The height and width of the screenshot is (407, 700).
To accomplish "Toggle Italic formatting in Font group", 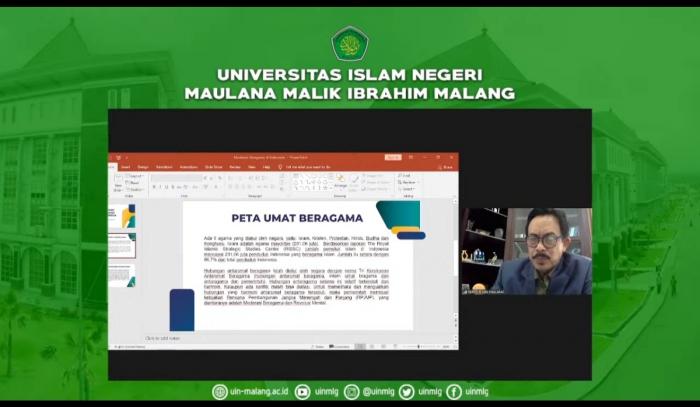I will (160, 187).
